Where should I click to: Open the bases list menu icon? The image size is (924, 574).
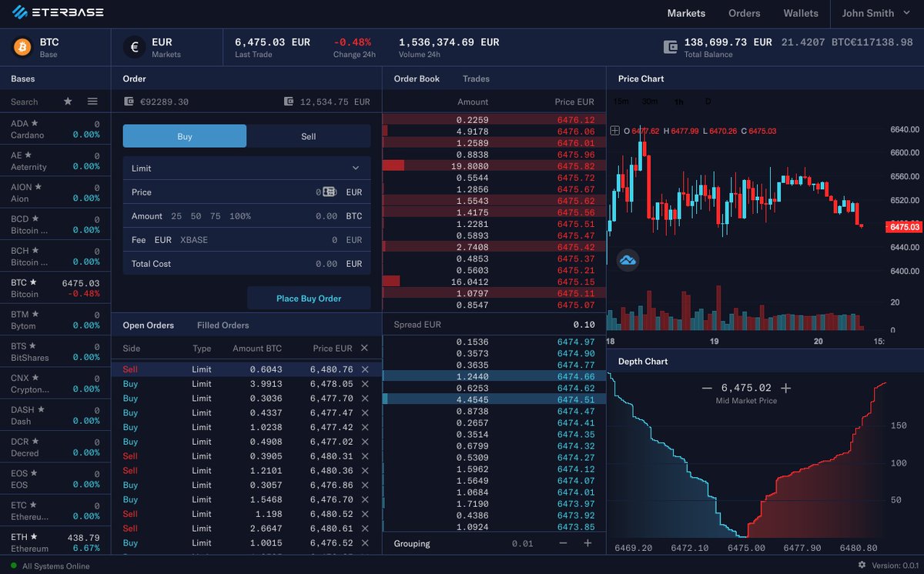click(x=92, y=102)
